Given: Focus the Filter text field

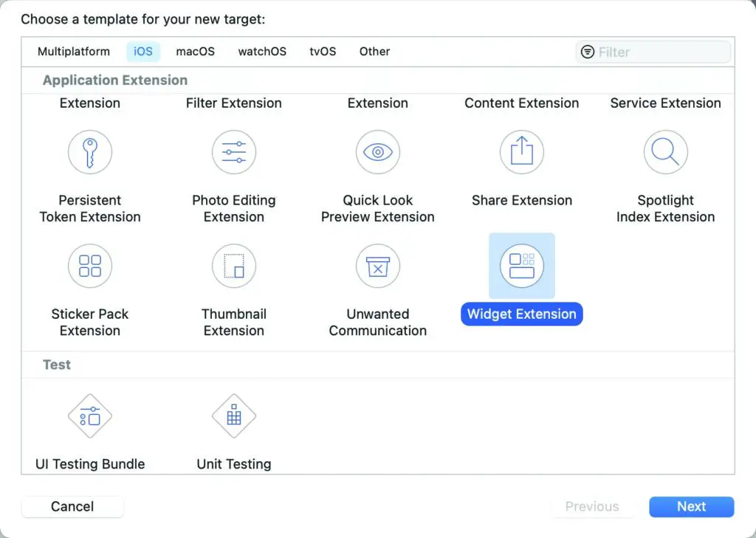Looking at the screenshot, I should 661,52.
